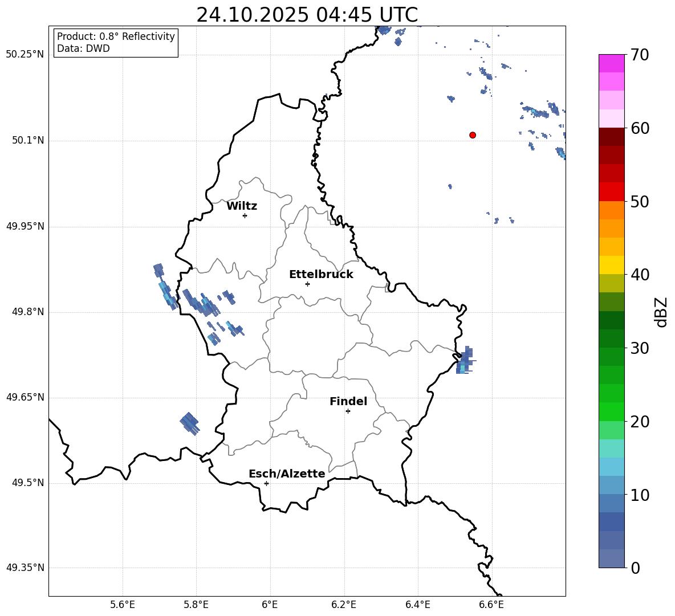Select the Wiltz station label
Viewport: 675px width, 616px height.
tap(242, 206)
